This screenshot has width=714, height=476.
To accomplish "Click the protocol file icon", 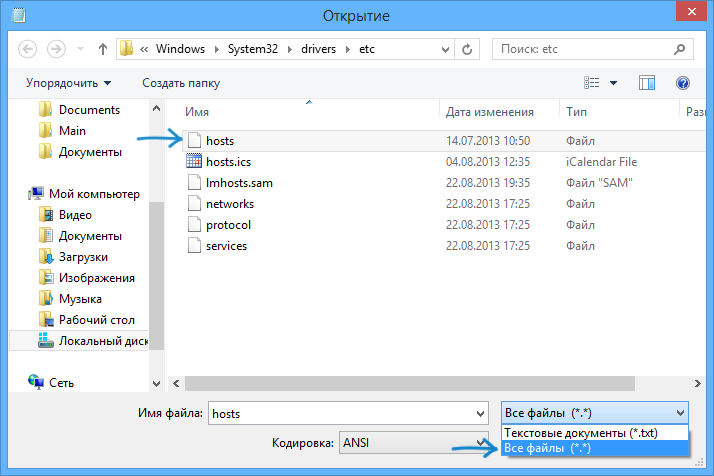I will 194,224.
